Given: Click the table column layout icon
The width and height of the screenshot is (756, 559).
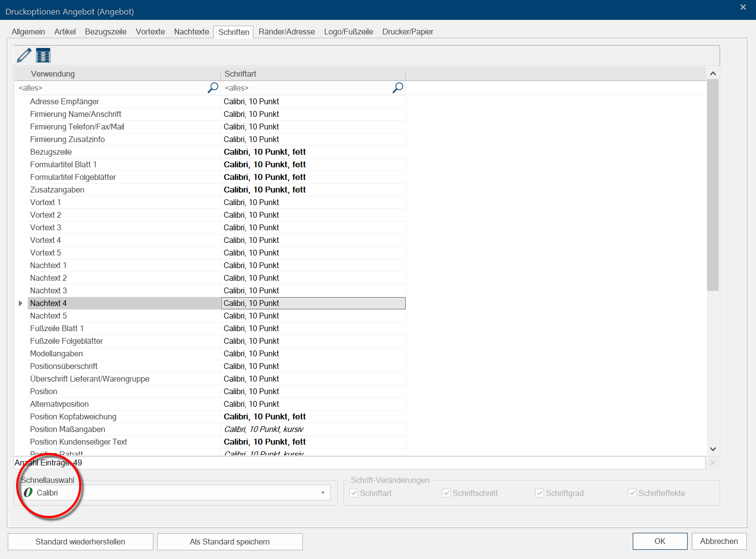Looking at the screenshot, I should pyautogui.click(x=43, y=55).
